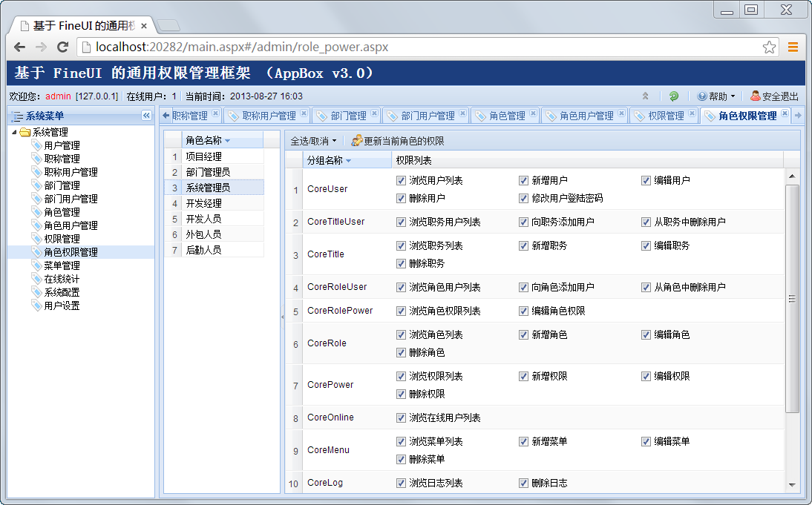Screen dimensions: 812x505
Task: Toggle 编辑用户 checkbox
Action: pos(646,181)
